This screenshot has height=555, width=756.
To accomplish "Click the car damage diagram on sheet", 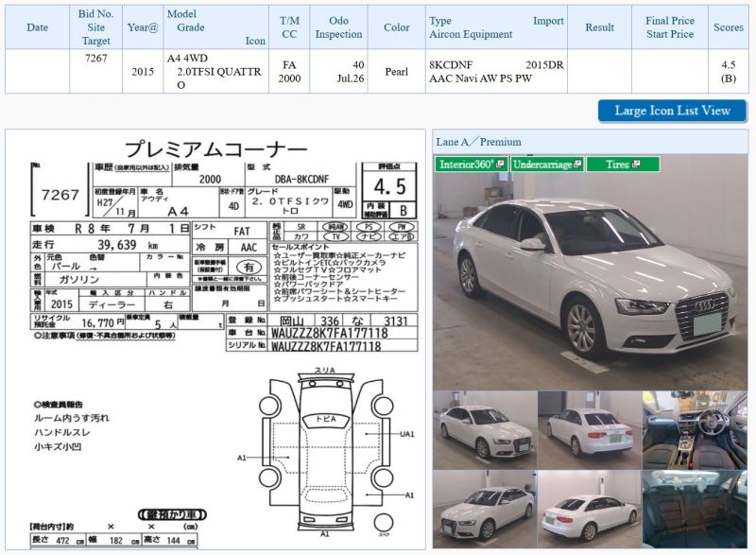I will (x=326, y=452).
